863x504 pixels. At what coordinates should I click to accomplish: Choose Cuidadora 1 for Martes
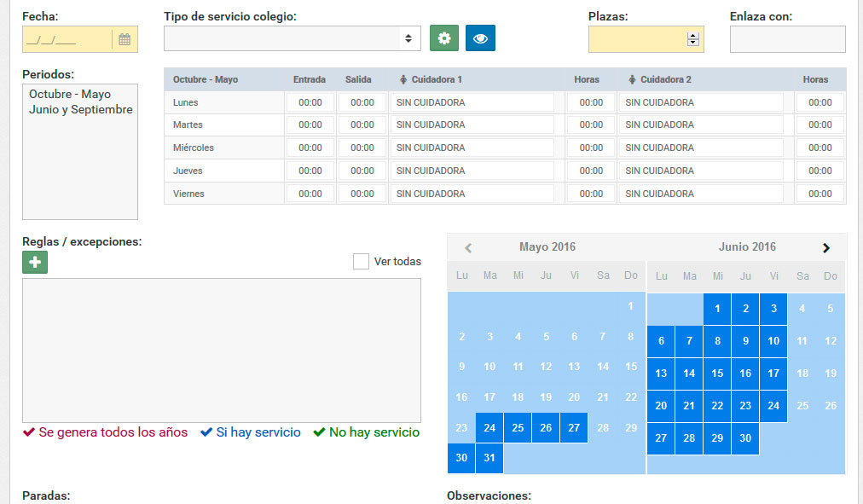(472, 125)
